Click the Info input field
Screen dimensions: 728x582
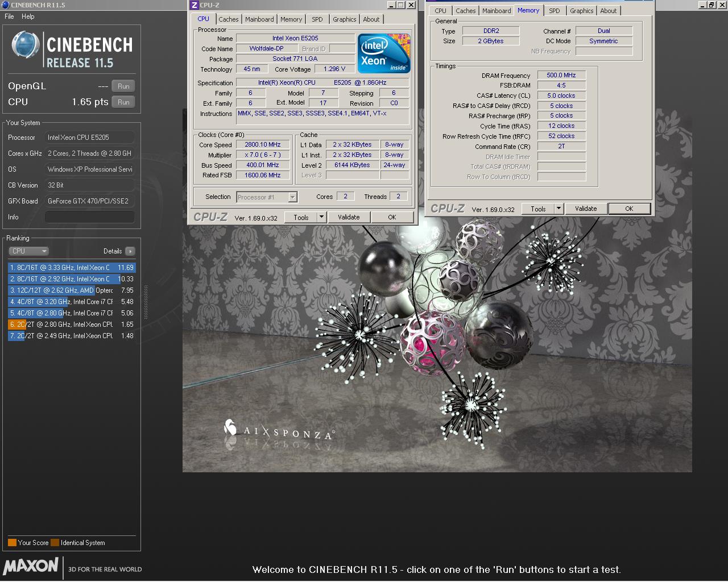coord(90,217)
